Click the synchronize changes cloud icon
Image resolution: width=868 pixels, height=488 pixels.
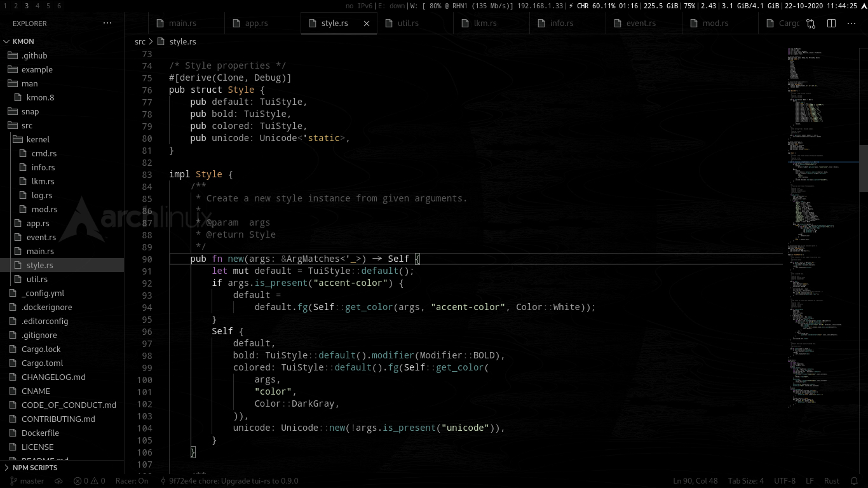click(58, 481)
